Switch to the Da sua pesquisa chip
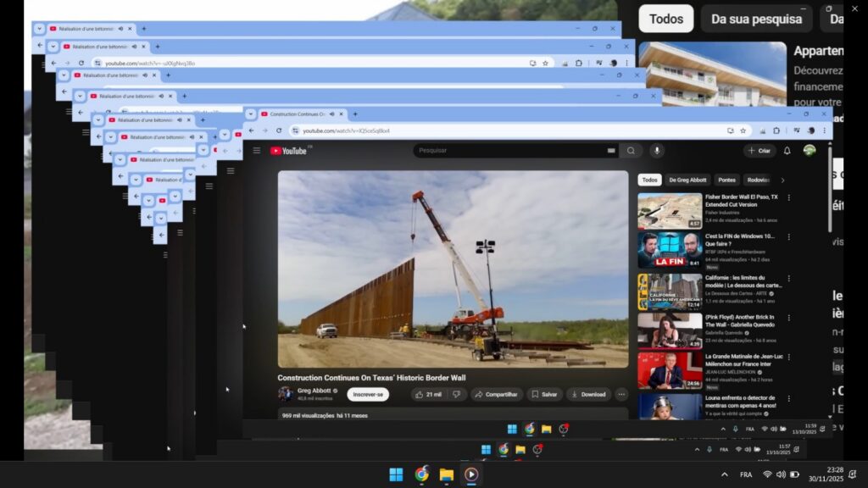This screenshot has width=868, height=488. coord(756,19)
